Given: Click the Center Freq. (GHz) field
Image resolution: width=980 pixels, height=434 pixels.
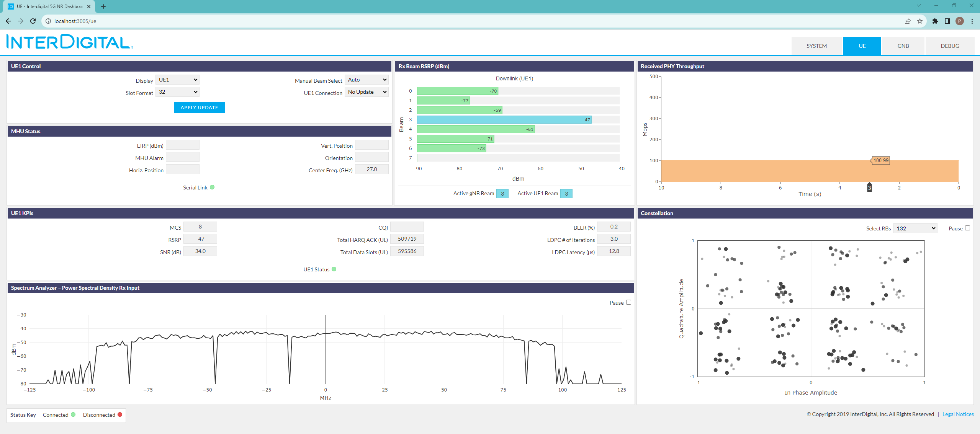Looking at the screenshot, I should [371, 169].
